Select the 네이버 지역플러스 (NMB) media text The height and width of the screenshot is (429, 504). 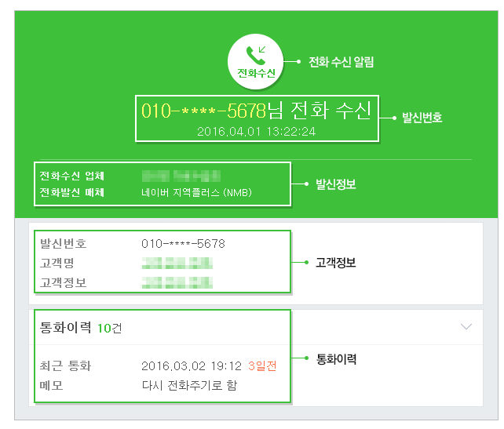pyautogui.click(x=196, y=193)
